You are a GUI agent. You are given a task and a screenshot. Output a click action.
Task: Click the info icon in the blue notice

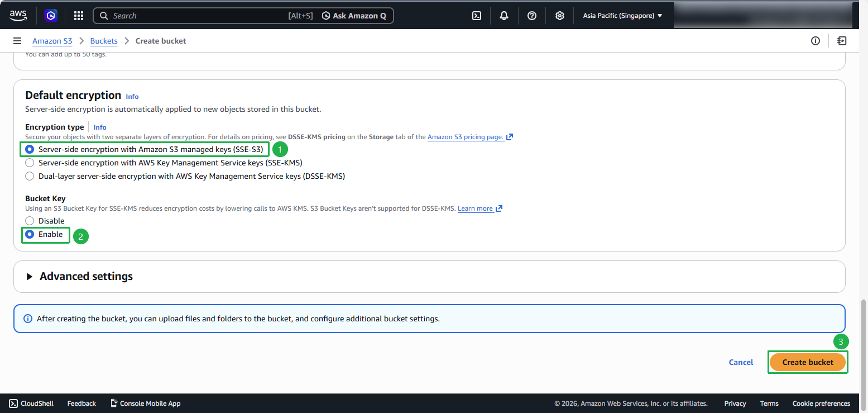(27, 319)
